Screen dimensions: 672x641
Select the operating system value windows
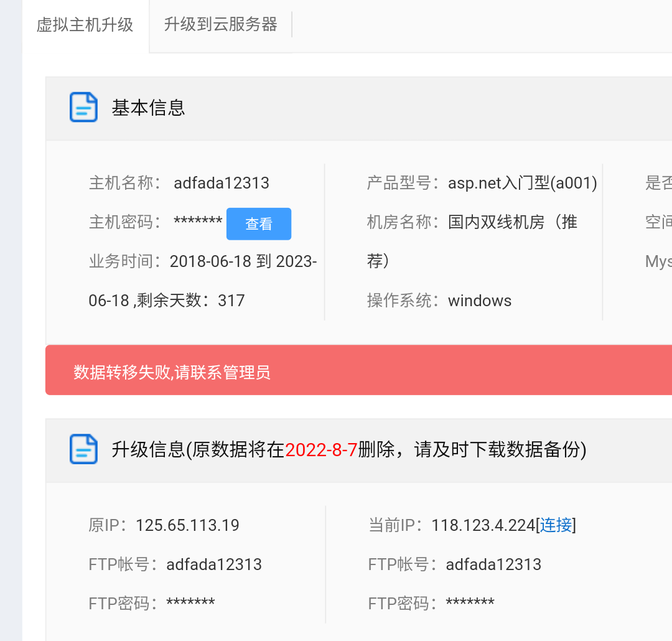(480, 301)
